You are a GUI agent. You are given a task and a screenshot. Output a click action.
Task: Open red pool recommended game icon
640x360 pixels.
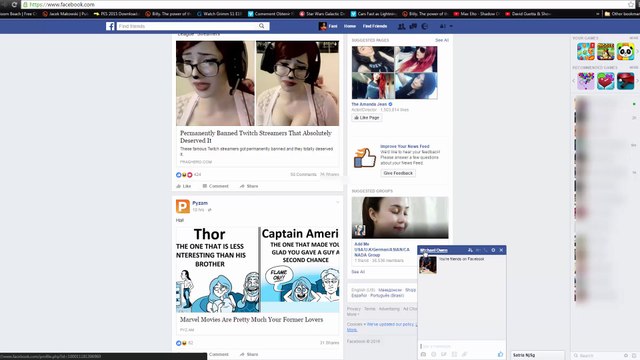coord(625,81)
